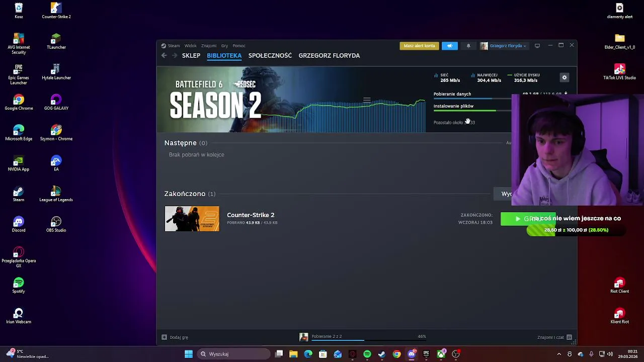Open AVG Internet Security desktop icon
The image size is (644, 362).
[x=19, y=44]
